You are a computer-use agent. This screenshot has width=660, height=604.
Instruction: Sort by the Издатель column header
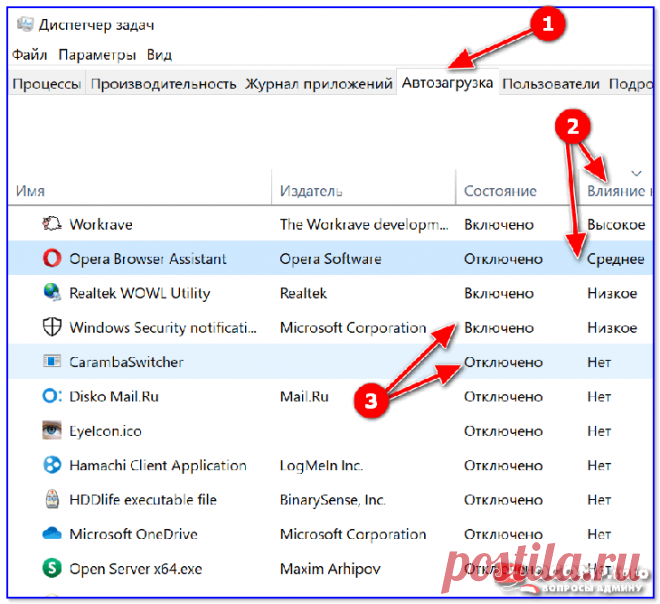(311, 191)
